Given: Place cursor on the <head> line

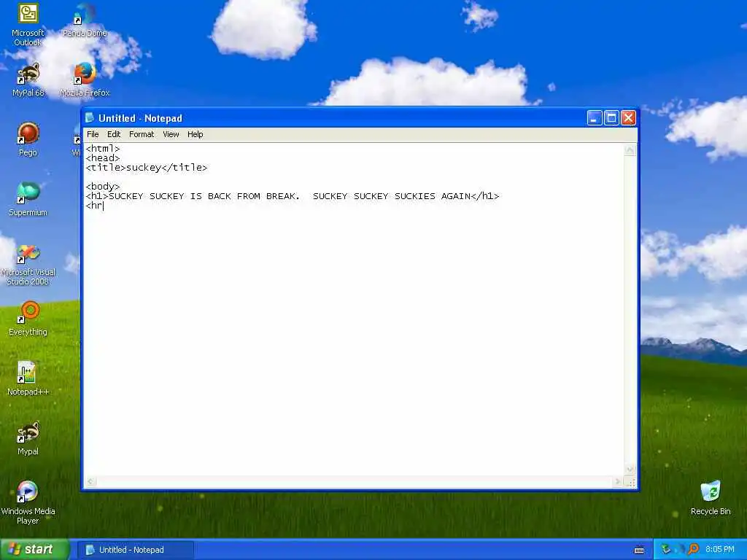Looking at the screenshot, I should [x=103, y=158].
